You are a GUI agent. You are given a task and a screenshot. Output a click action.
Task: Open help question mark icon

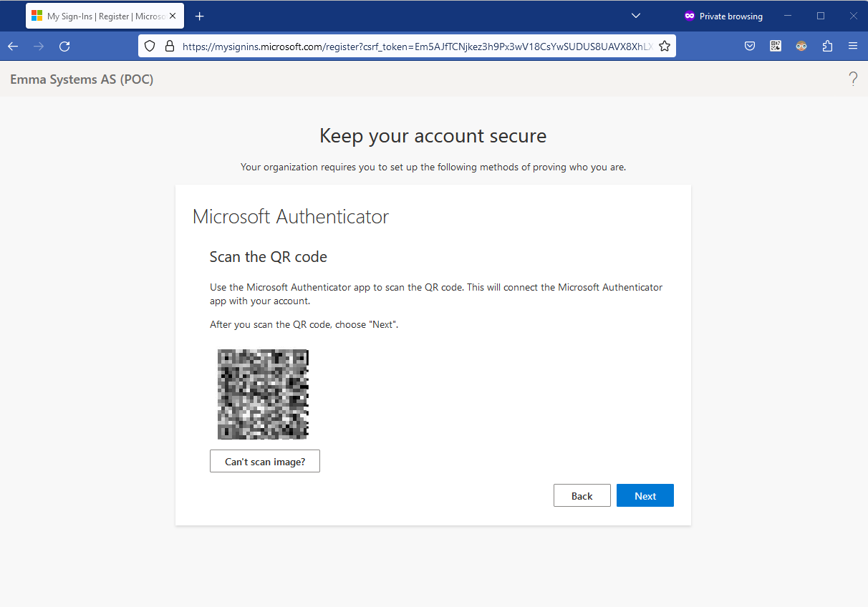coord(852,79)
